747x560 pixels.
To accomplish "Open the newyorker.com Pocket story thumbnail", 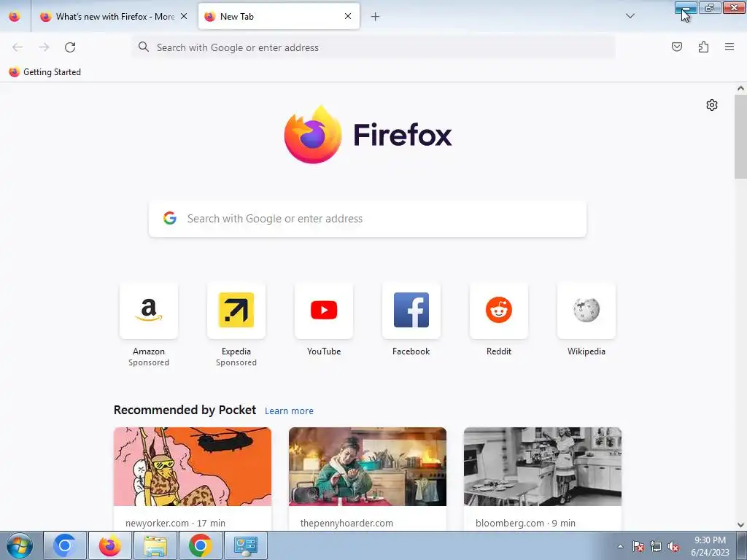I will [x=193, y=467].
